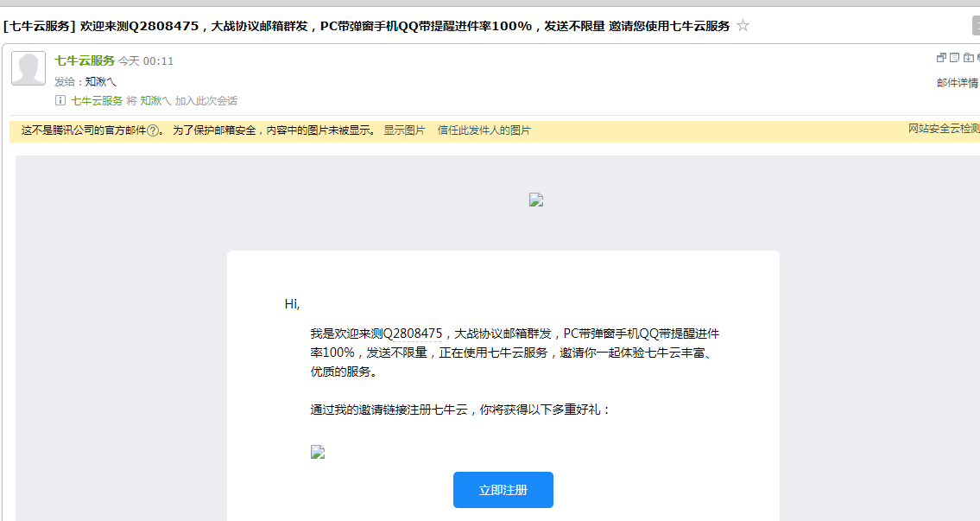Click 信任此发件人的图片 link

click(x=484, y=130)
